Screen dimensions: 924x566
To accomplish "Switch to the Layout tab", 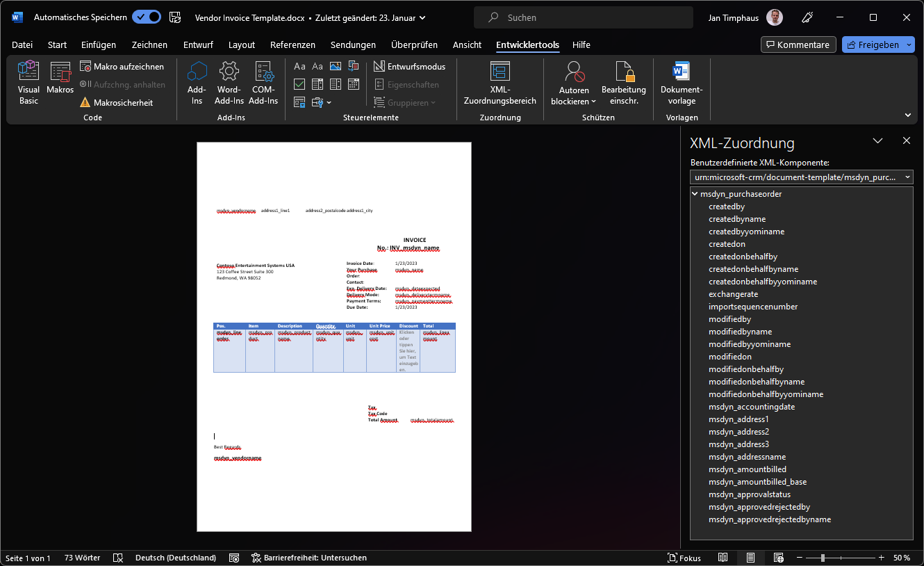I will [x=242, y=45].
